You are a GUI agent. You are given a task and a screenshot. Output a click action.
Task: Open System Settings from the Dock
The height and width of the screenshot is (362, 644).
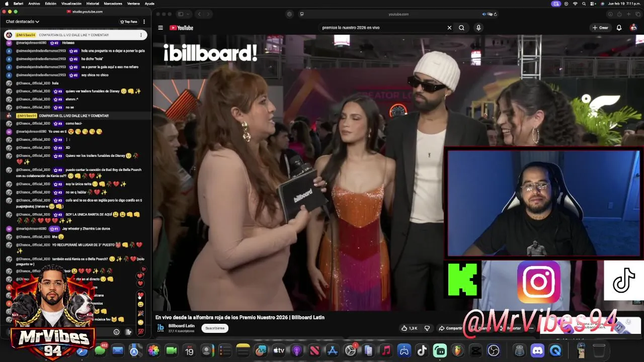point(351,350)
